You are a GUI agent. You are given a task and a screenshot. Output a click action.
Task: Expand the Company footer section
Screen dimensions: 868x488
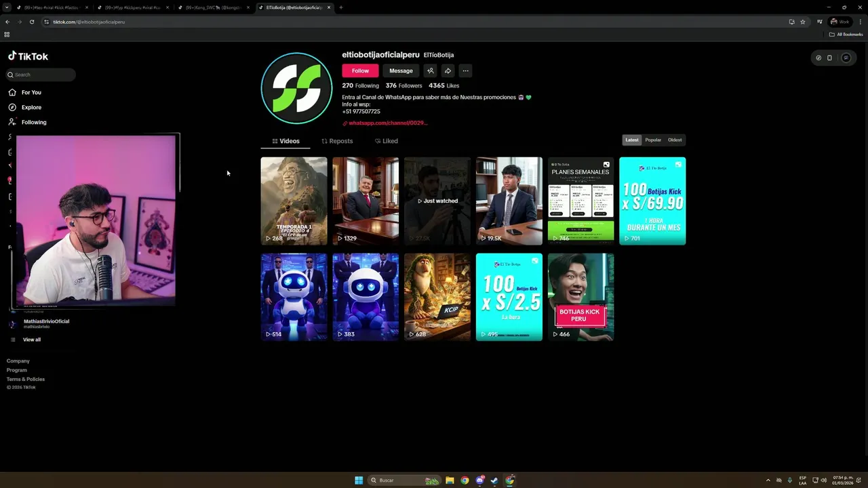click(18, 361)
